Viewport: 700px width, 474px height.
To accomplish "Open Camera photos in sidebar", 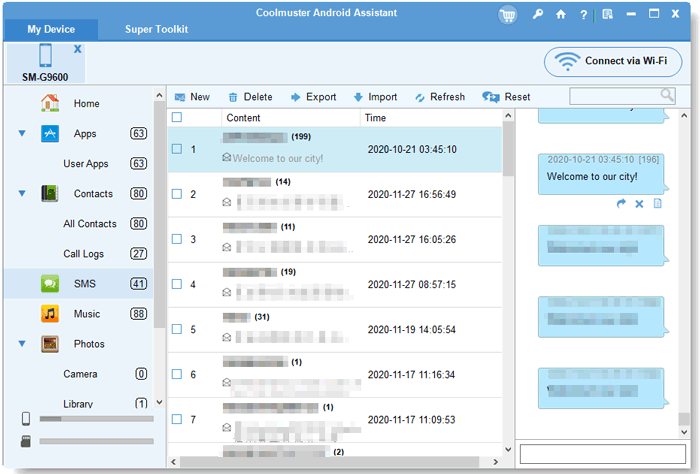I will (x=80, y=374).
